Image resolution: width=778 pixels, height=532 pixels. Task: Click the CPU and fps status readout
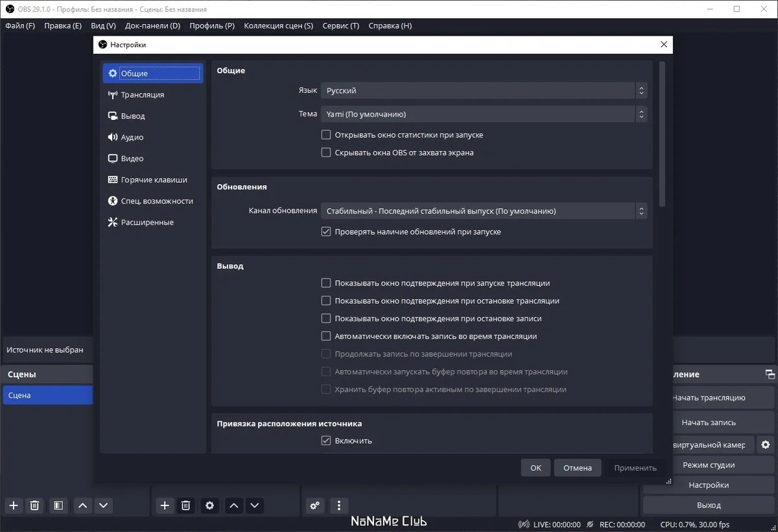(695, 524)
